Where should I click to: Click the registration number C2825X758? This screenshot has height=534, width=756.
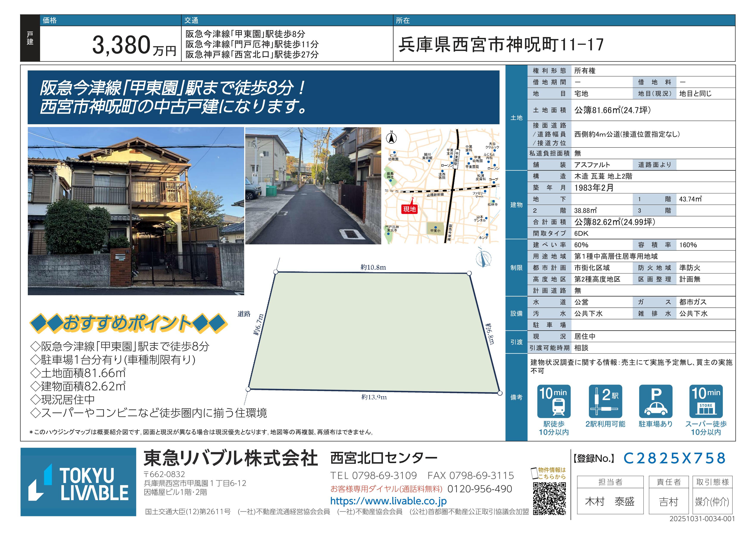[675, 458]
